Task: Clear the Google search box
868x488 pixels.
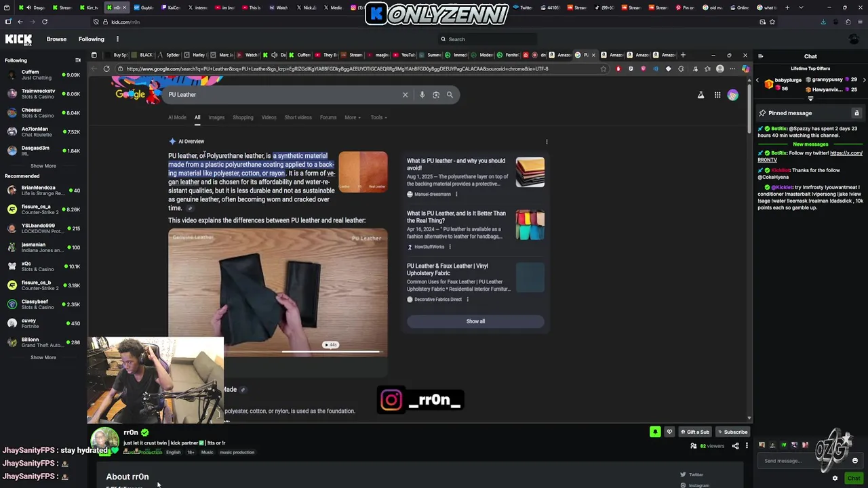Action: [405, 95]
